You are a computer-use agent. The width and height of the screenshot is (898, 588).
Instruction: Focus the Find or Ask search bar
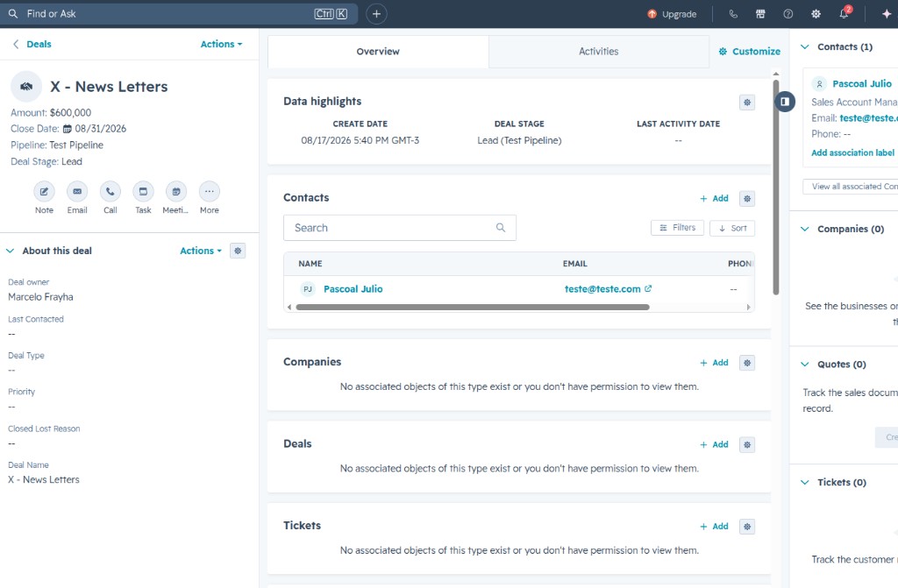[179, 14]
